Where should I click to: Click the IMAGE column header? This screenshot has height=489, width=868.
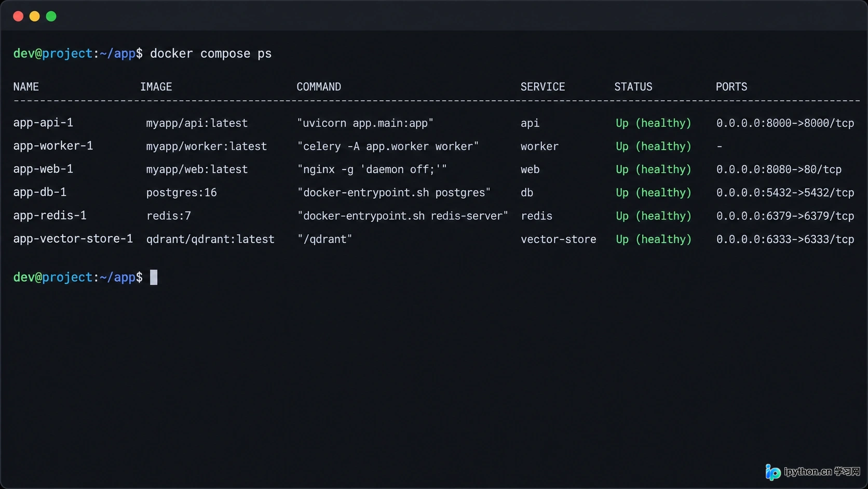coord(156,87)
